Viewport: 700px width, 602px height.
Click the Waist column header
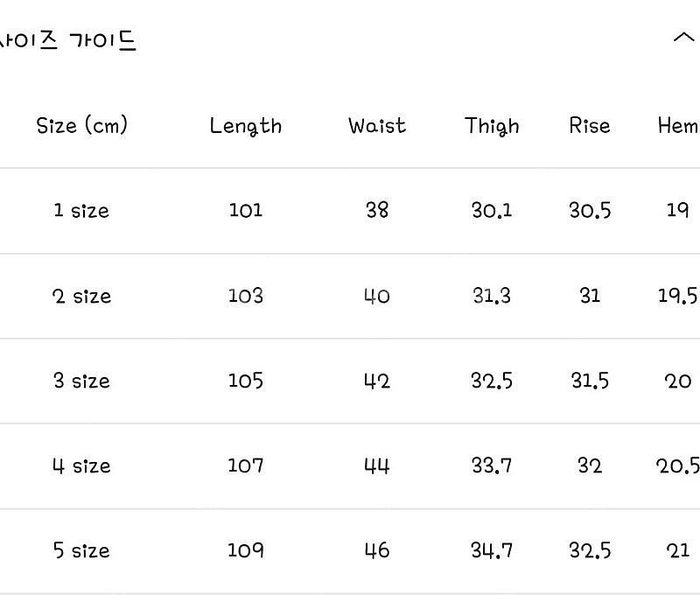coord(377,125)
